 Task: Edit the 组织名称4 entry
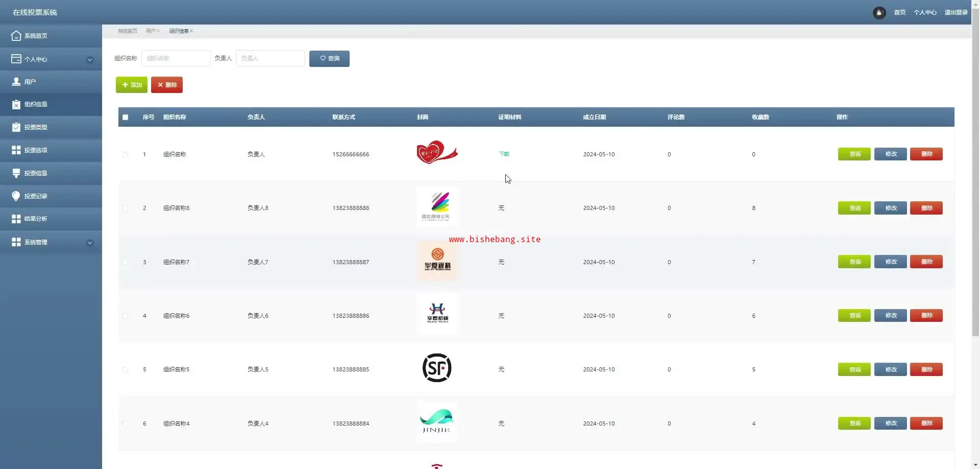891,424
